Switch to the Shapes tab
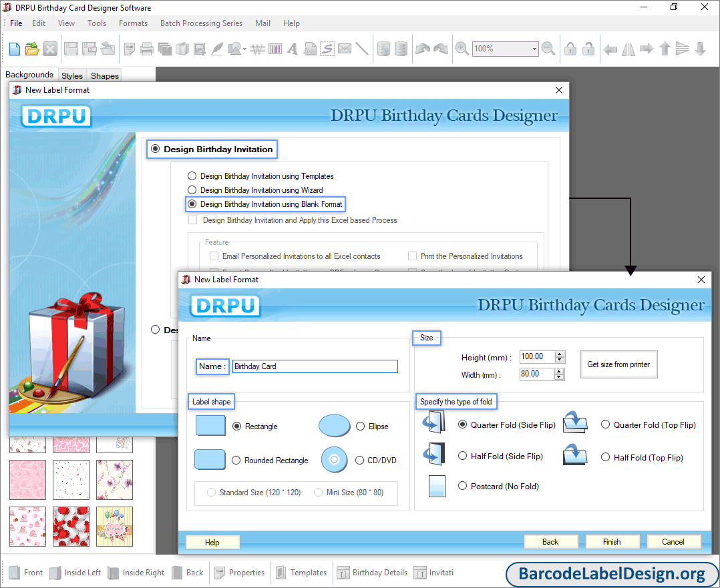This screenshot has height=588, width=720. pyautogui.click(x=105, y=75)
